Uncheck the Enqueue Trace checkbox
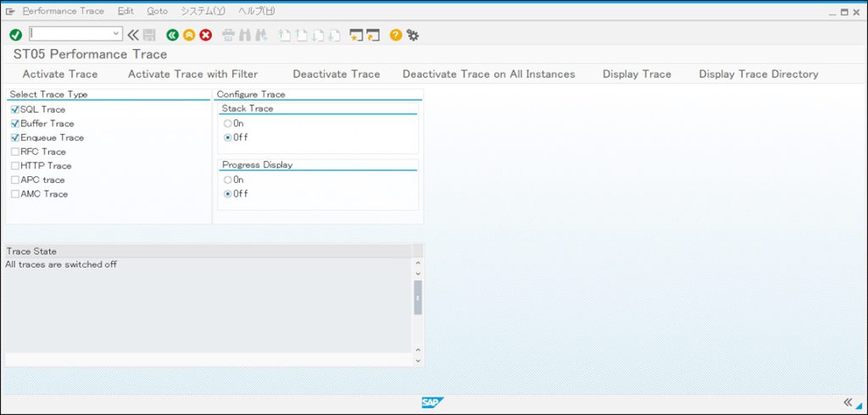 coord(15,138)
